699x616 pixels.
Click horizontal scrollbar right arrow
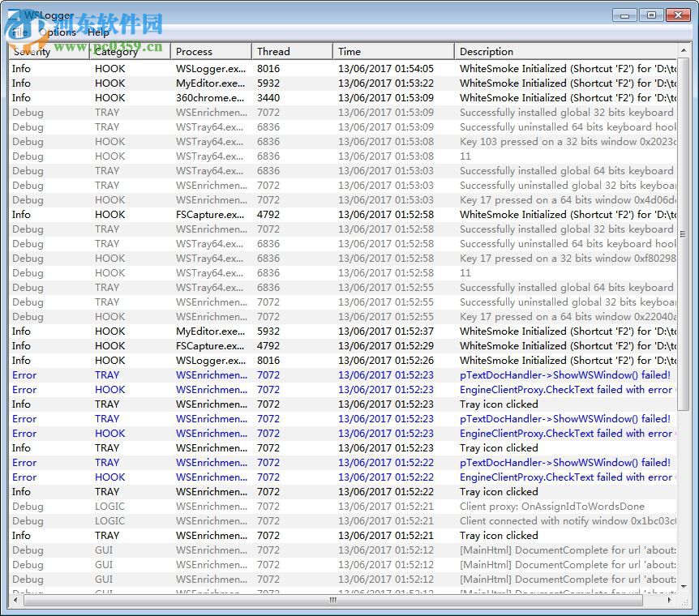pyautogui.click(x=668, y=601)
